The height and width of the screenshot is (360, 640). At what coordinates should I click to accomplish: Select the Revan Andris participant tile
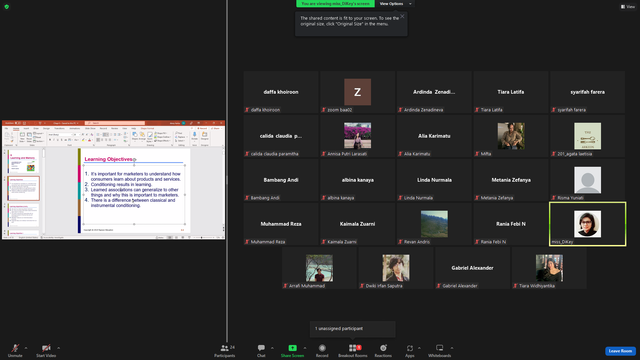click(434, 224)
